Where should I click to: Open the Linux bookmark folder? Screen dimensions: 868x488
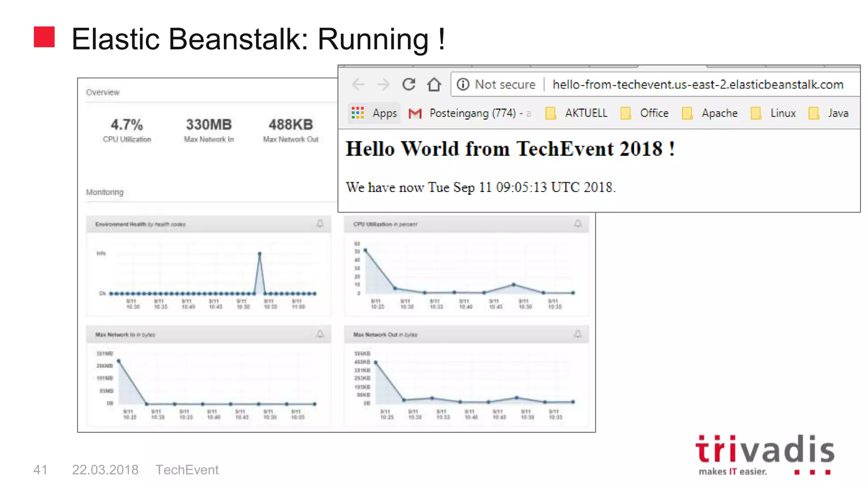773,113
